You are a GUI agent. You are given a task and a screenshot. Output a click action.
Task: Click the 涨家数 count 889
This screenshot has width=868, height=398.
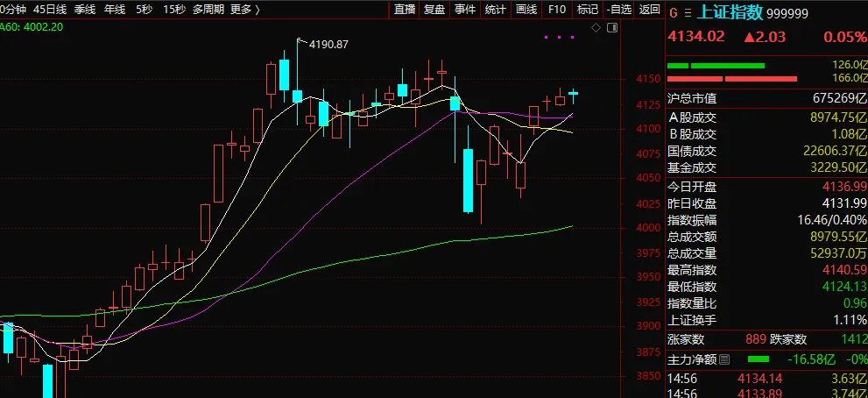[756, 339]
